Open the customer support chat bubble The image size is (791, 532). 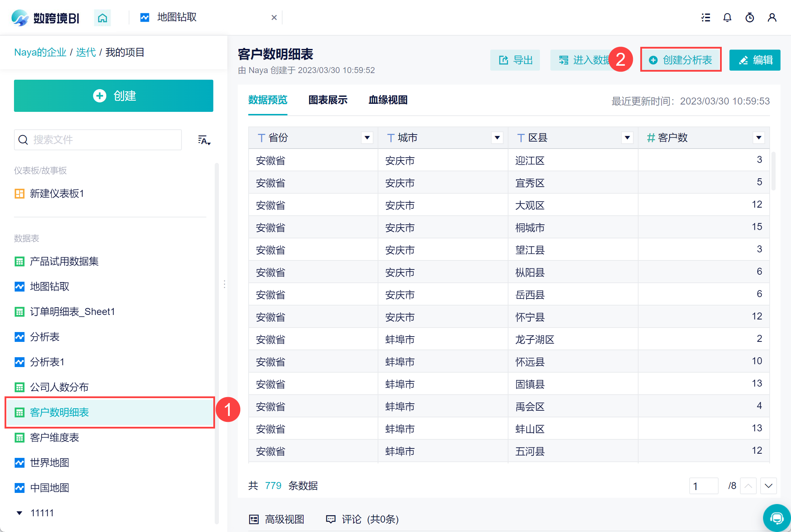coord(777,518)
